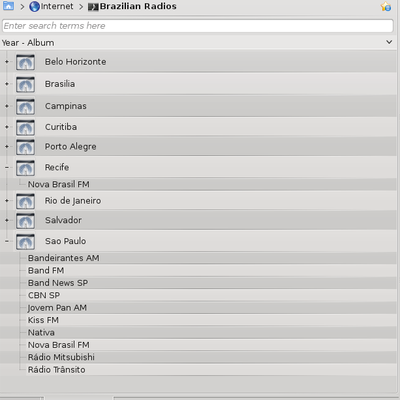Click the Brazilian Radios breadcrumb icon
Image resolution: width=400 pixels, height=400 pixels.
point(93,7)
